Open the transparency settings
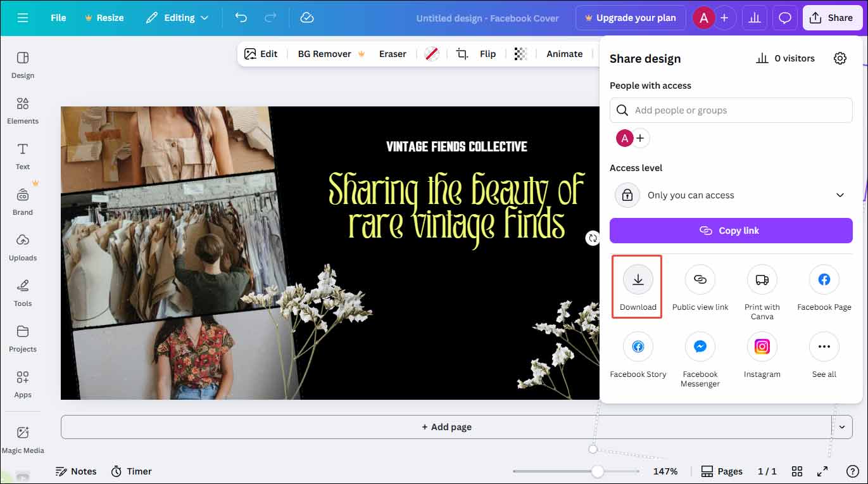Viewport: 868px width, 484px height. (521, 54)
